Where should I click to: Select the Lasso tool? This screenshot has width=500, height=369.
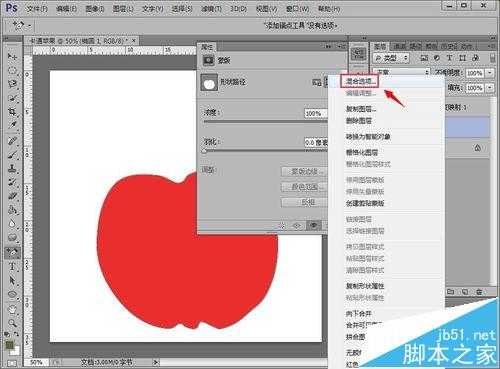(x=12, y=84)
